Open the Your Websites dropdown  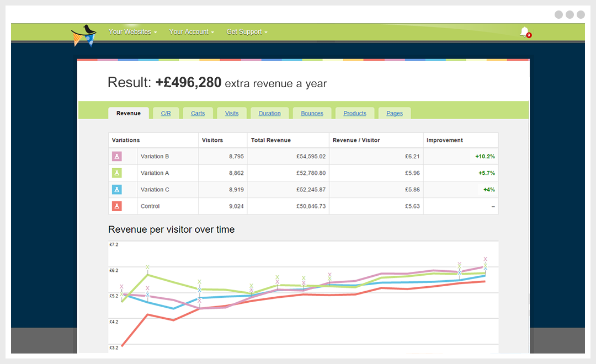(x=132, y=32)
